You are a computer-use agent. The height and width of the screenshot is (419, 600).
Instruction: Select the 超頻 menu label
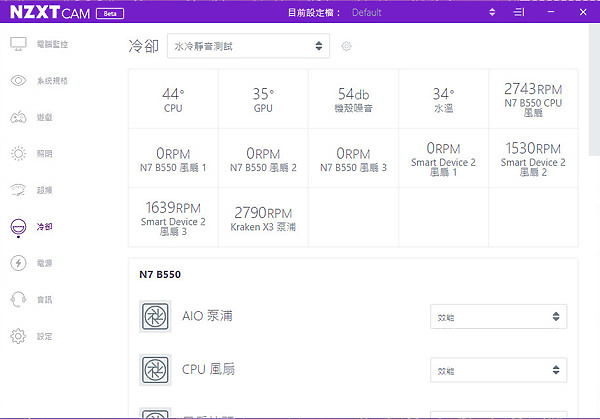click(x=44, y=190)
